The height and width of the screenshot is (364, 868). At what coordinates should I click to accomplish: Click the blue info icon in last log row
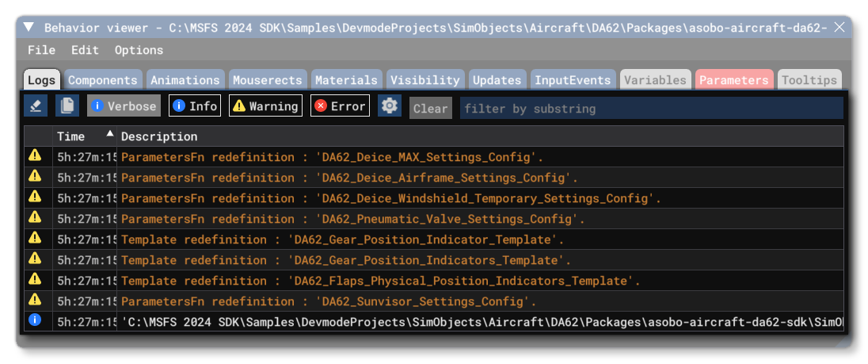coord(35,321)
